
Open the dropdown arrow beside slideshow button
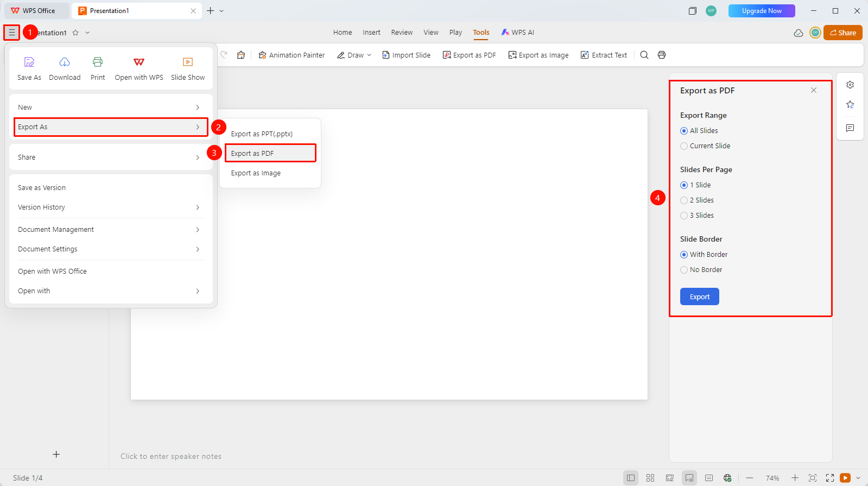858,478
